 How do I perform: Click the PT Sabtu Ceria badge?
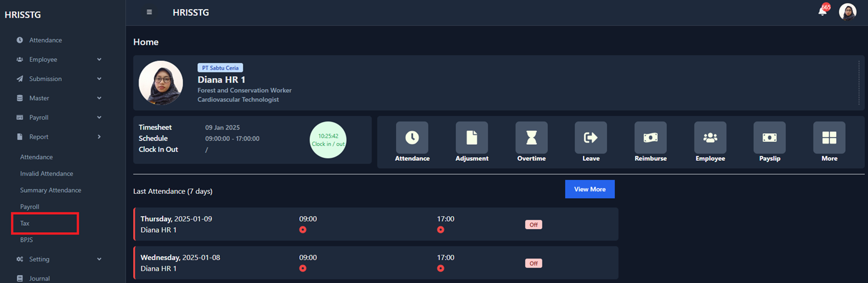(x=220, y=68)
